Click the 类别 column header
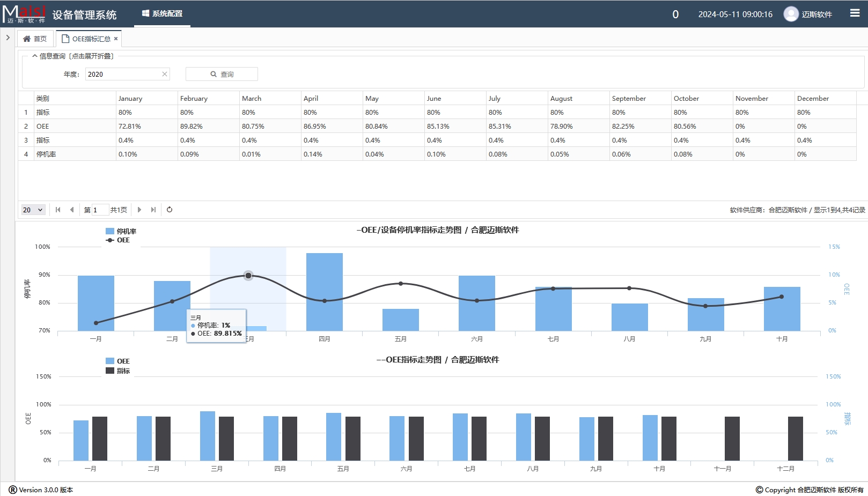This screenshot has height=496, width=868. point(75,98)
